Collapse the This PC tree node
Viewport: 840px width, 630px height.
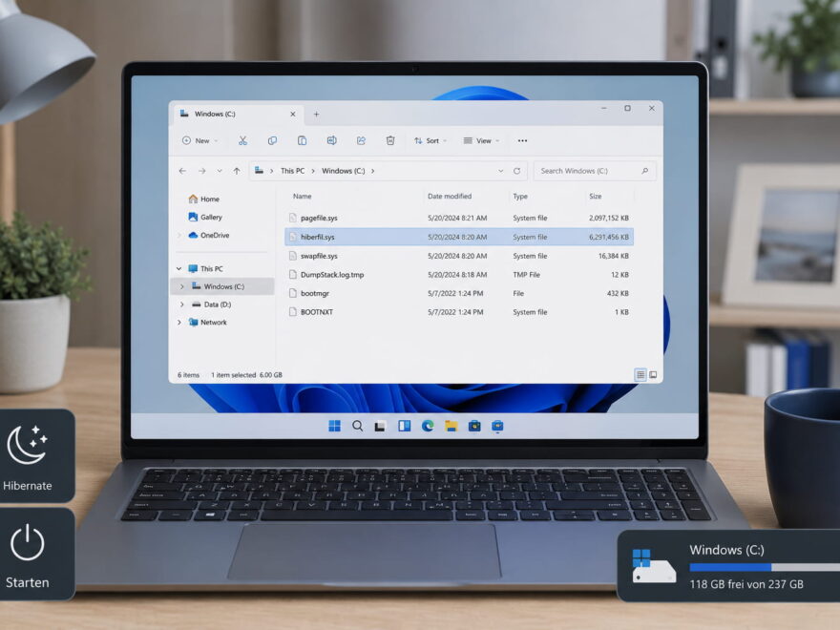[178, 268]
